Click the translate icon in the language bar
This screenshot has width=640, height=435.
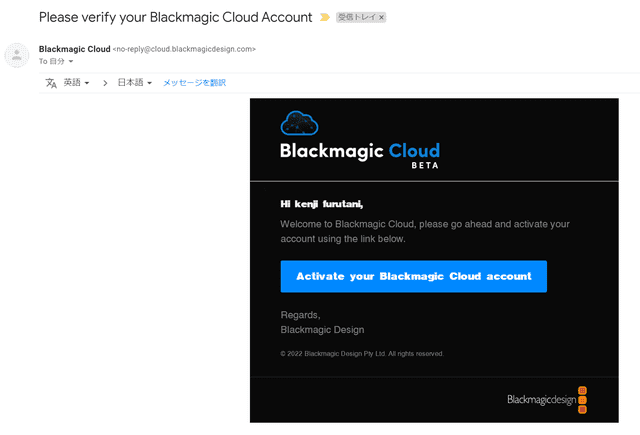pos(51,83)
